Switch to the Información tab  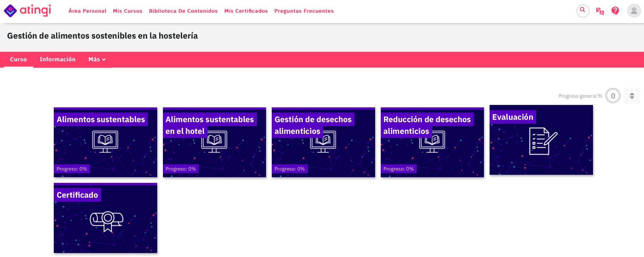tap(58, 59)
